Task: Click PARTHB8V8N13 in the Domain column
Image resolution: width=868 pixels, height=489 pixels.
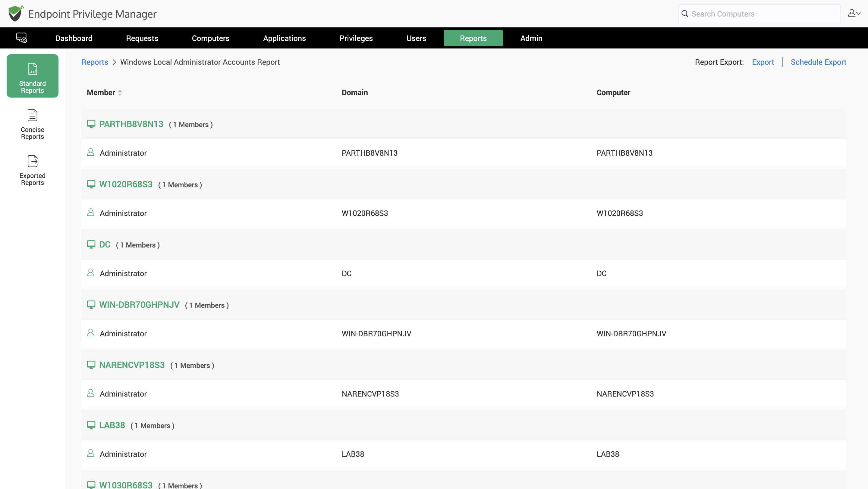Action: pyautogui.click(x=370, y=153)
